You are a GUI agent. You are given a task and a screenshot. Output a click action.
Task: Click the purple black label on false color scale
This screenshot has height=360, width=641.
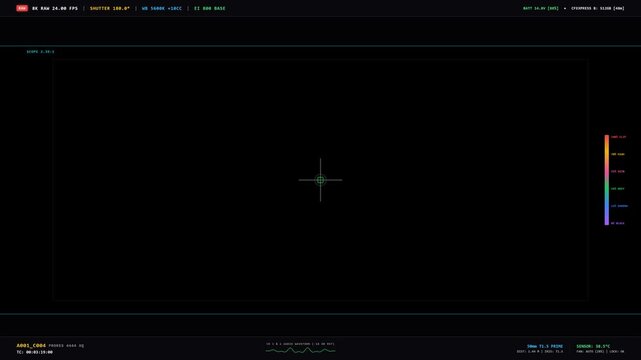click(618, 223)
